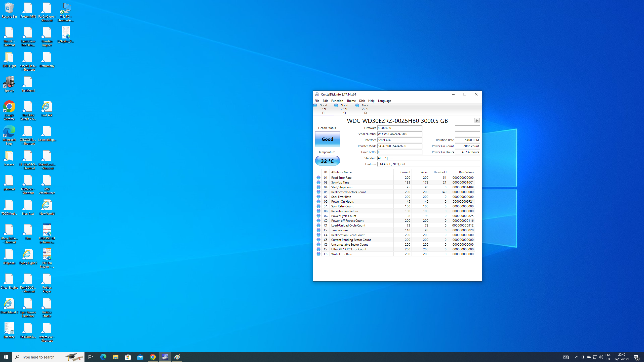Screen dimensions: 644x362
Task: Click the Serial Number field
Action: coord(400,134)
